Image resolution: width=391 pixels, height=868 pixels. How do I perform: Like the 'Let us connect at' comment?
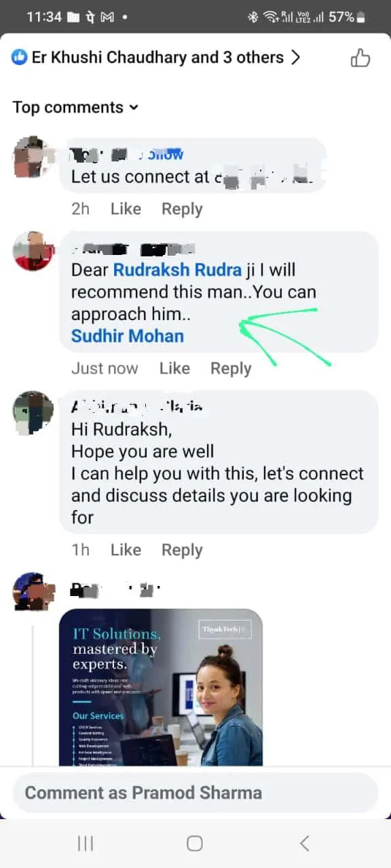(x=126, y=209)
